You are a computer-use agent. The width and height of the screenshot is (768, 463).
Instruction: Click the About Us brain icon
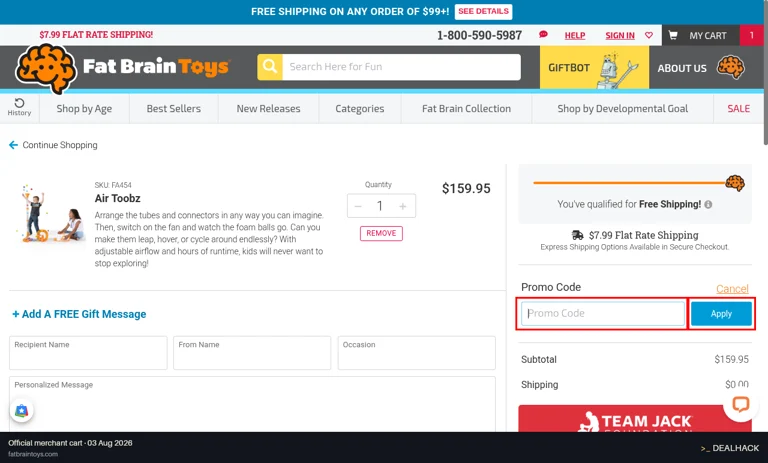(731, 68)
